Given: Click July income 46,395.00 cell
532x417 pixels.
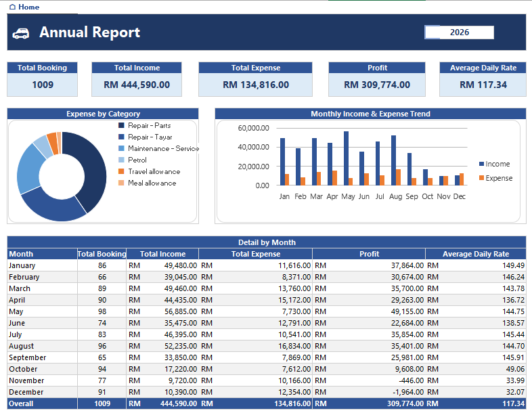Looking at the screenshot, I should tap(162, 335).
